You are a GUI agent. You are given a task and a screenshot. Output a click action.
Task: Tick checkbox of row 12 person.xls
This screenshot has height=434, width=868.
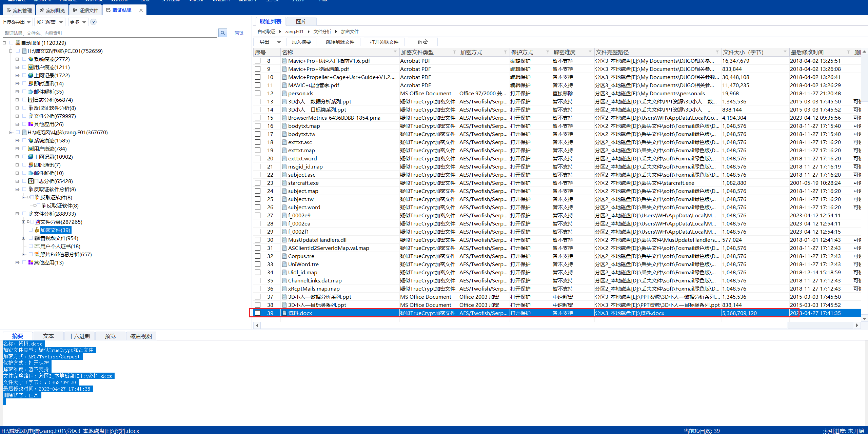tap(258, 93)
